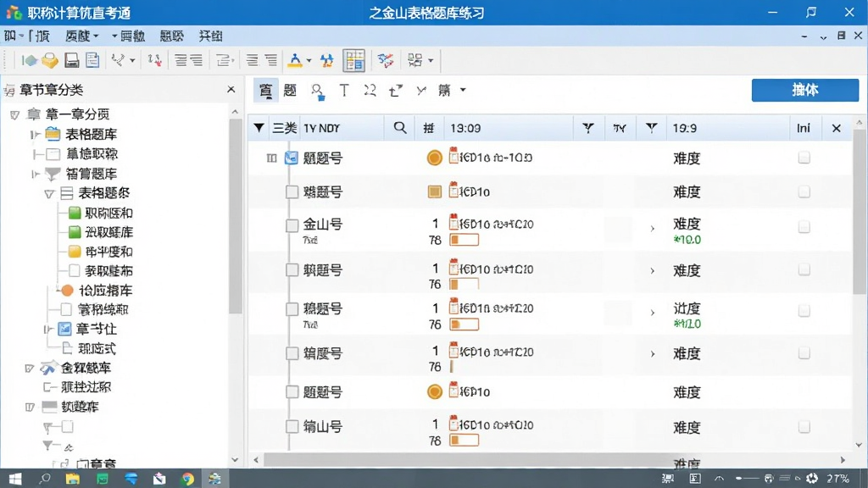
Task: Click the letter A text color icon
Action: 295,60
